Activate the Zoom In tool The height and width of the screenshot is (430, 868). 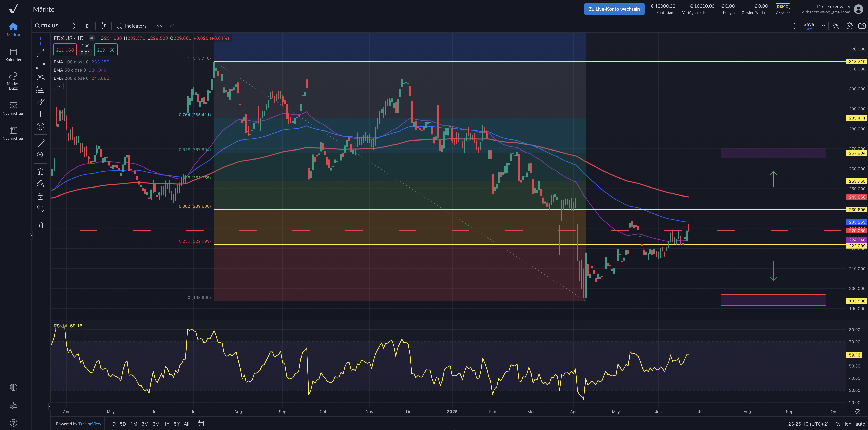pos(40,155)
